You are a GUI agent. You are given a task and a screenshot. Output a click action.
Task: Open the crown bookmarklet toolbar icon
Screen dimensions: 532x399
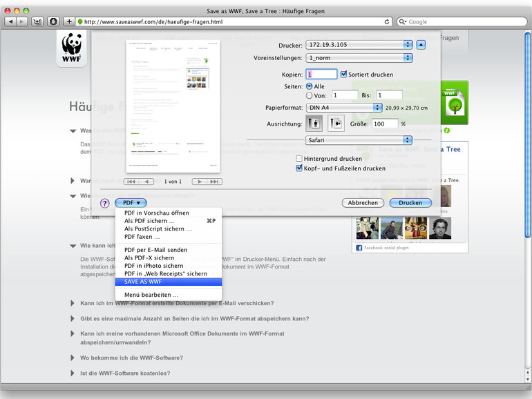point(37,21)
